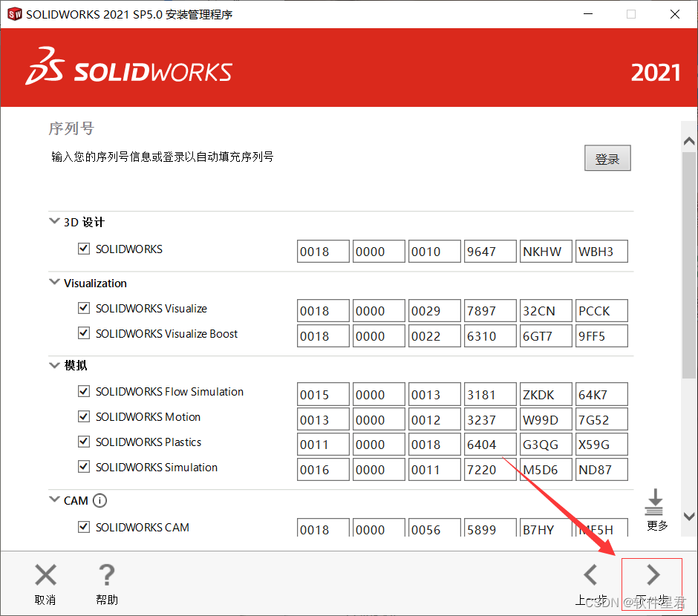The image size is (698, 616).
Task: Click Motion serial field containing 7G52
Action: tap(601, 419)
